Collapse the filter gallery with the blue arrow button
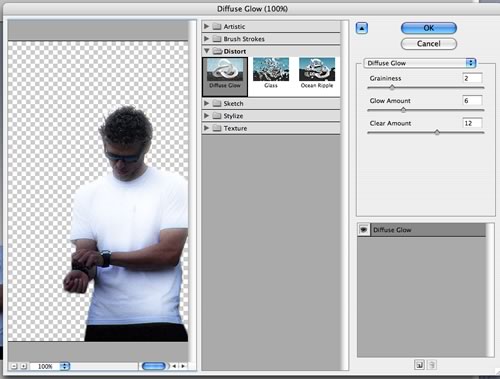The image size is (500, 379). (362, 28)
